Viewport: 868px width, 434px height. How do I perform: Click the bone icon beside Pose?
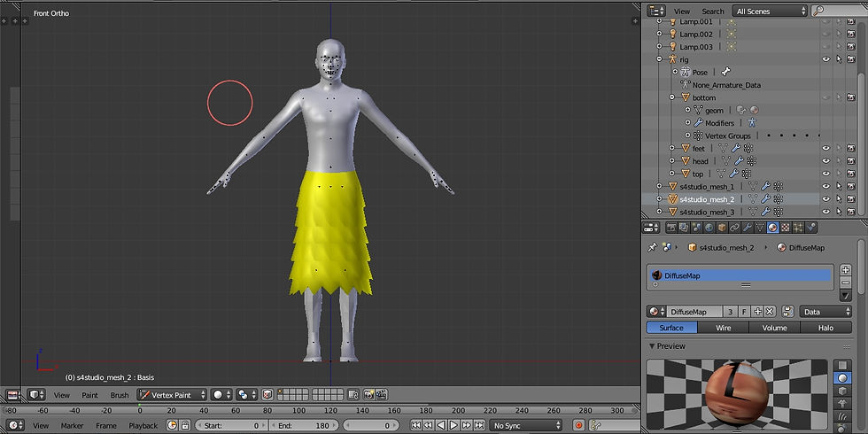pyautogui.click(x=725, y=72)
